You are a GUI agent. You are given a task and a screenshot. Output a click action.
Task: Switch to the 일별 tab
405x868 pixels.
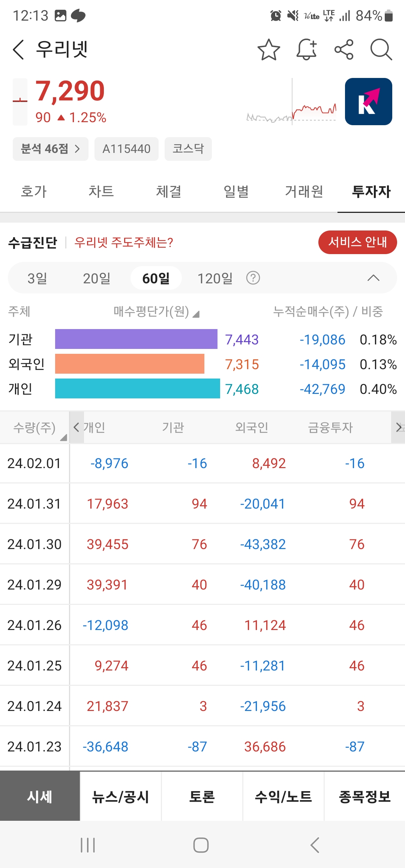[236, 192]
